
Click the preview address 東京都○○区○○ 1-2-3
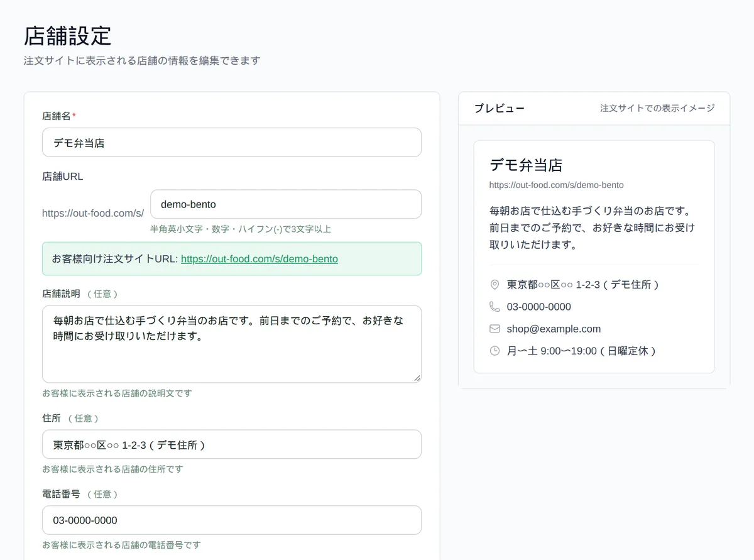(584, 285)
